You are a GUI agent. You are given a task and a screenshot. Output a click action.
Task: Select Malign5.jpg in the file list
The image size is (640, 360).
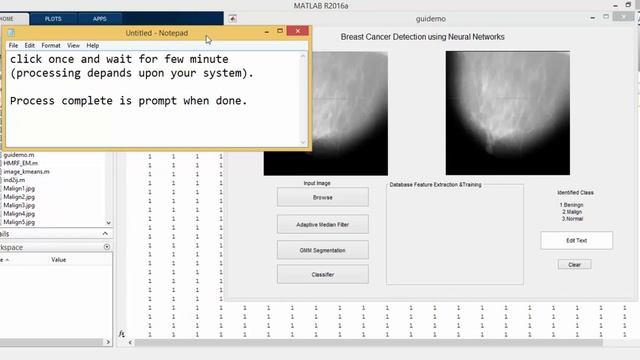point(19,222)
